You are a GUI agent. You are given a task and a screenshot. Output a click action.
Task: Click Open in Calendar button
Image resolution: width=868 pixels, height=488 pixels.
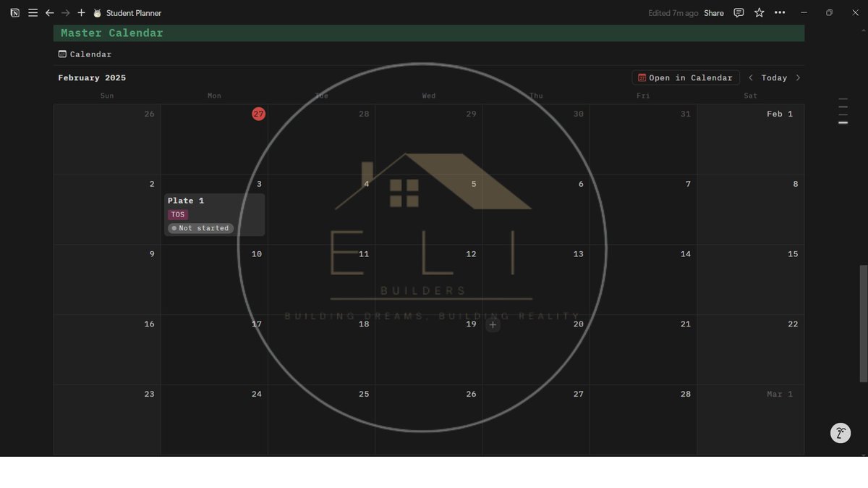point(686,77)
